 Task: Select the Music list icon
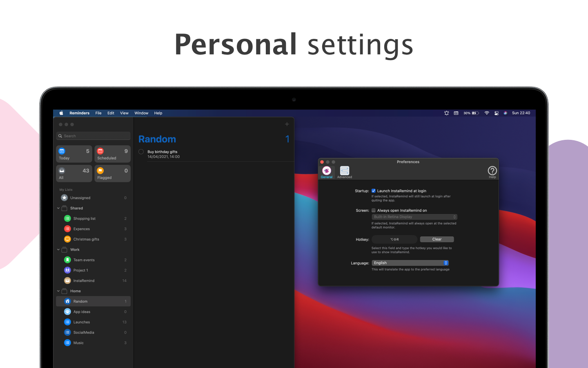coord(67,343)
